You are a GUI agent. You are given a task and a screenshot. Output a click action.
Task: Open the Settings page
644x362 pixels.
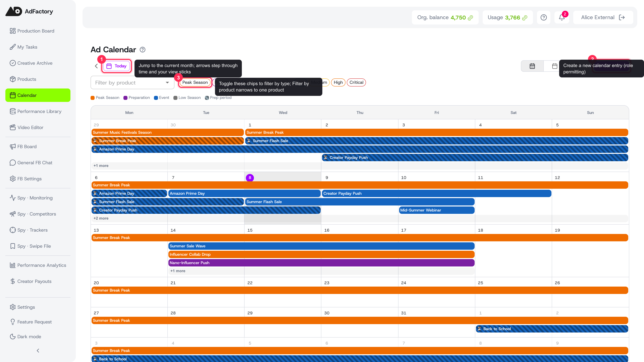tap(38, 307)
